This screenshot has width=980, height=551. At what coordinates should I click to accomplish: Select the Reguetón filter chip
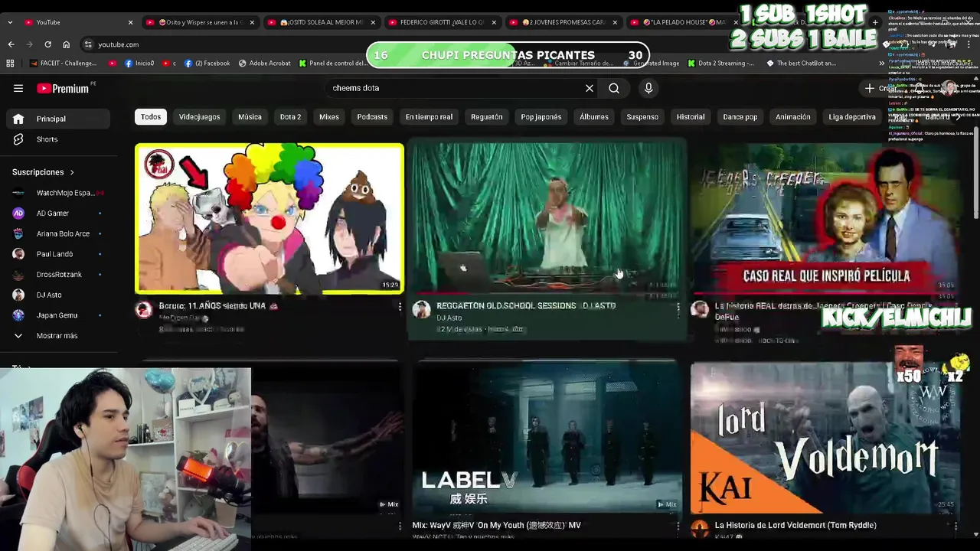coord(487,117)
